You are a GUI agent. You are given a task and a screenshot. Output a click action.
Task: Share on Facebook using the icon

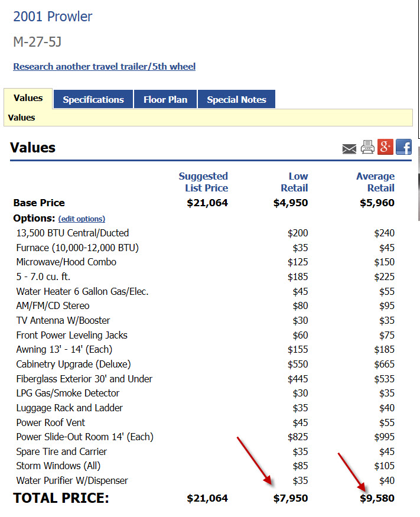403,147
